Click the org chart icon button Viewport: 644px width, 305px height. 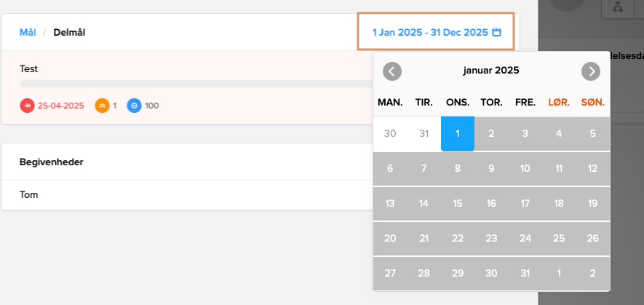pyautogui.click(x=617, y=7)
